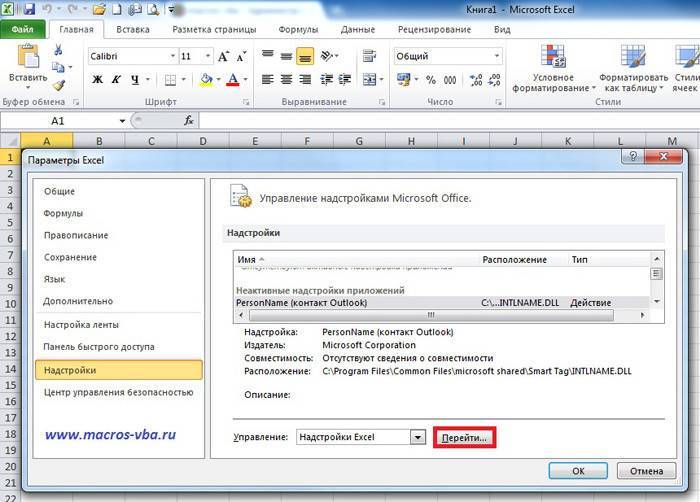Click the Format Painter brush icon
The height and width of the screenshot is (502, 700).
tap(59, 85)
